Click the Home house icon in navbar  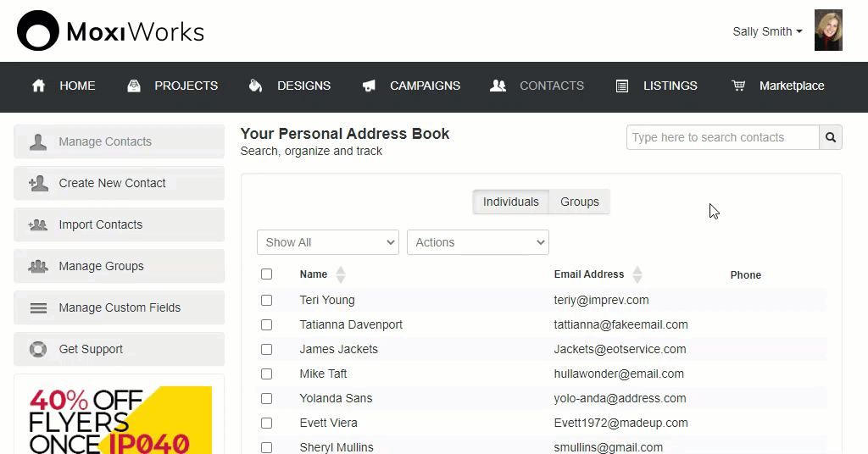[x=38, y=86]
